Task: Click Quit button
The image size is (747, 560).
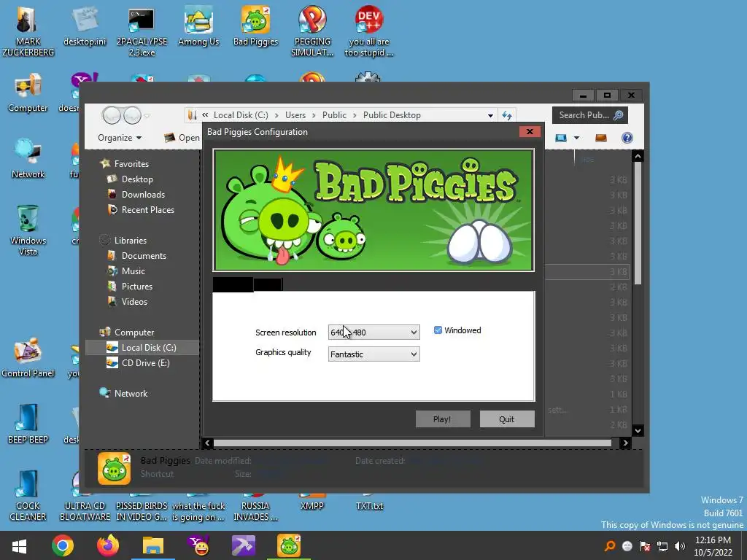Action: [507, 419]
